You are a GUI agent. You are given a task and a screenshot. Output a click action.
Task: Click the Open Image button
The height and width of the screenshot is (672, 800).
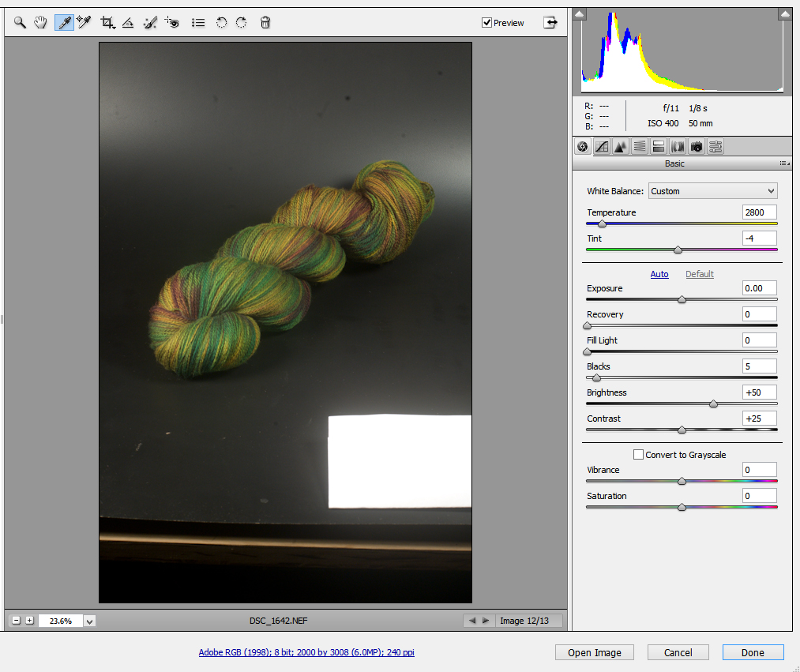click(594, 652)
